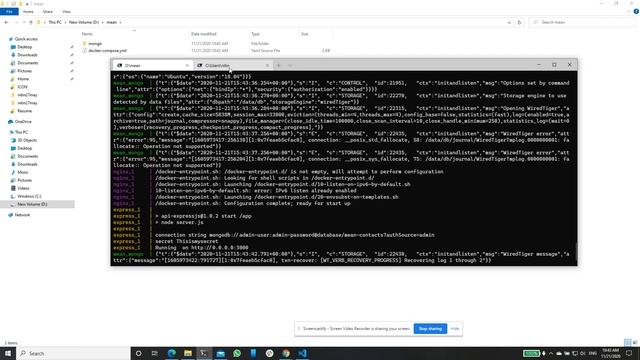Select Videos under This PC
Image resolution: width=640 pixels, height=360 pixels.
coord(23,188)
